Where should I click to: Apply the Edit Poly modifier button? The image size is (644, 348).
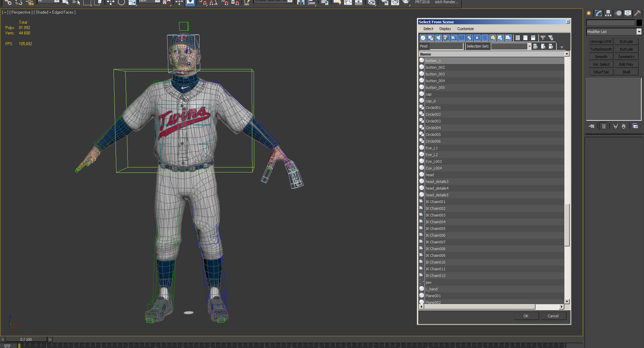point(626,64)
